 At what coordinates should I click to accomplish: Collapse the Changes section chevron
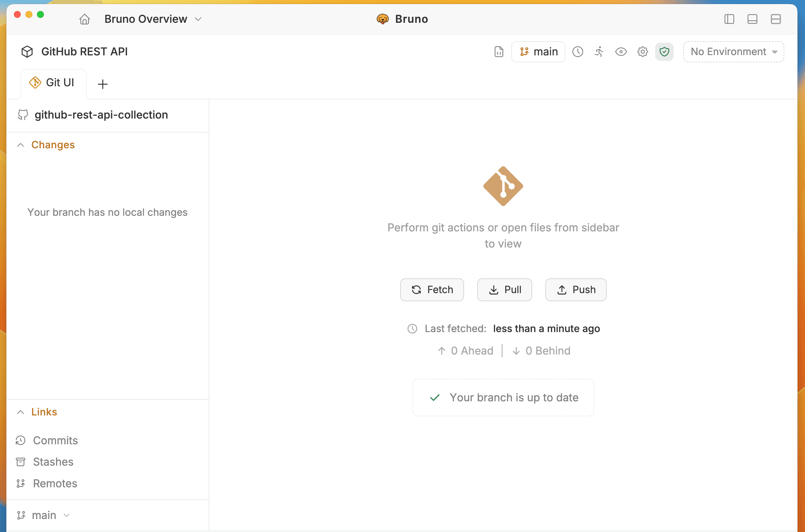[21, 145]
